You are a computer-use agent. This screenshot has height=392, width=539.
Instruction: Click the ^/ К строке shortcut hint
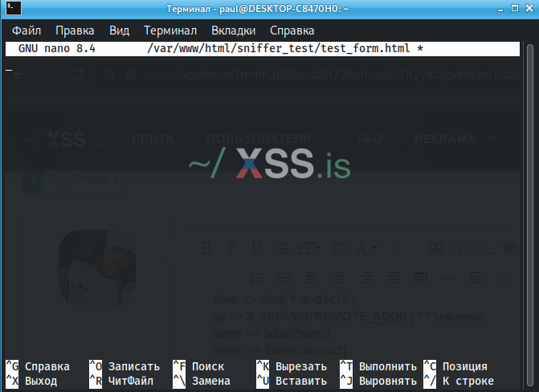459,382
